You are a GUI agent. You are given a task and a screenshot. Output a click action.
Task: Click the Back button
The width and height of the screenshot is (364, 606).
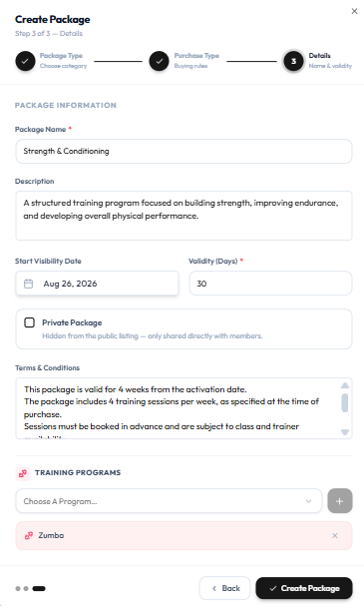click(x=225, y=588)
